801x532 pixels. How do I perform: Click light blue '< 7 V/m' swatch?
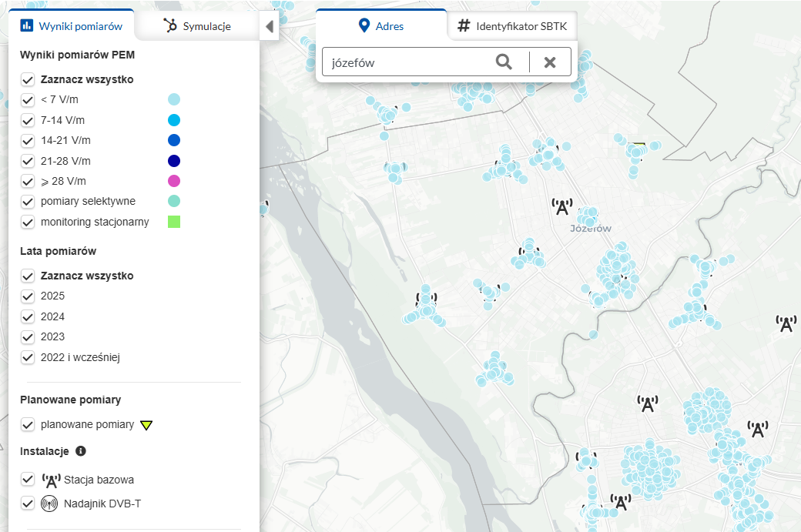coord(174,99)
